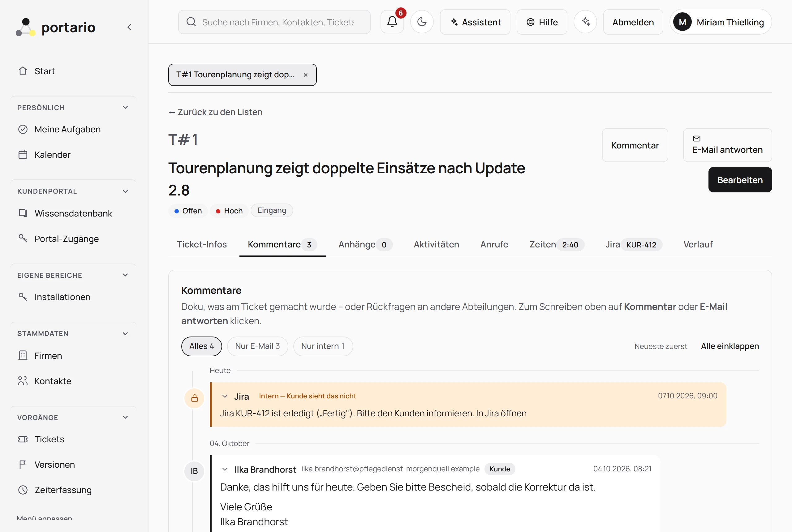Image resolution: width=792 pixels, height=532 pixels.
Task: Open Versionen flag icon
Action: pos(23,465)
